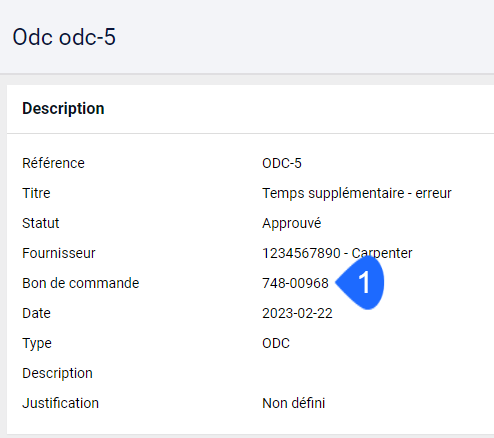Image resolution: width=494 pixels, height=438 pixels.
Task: Click the Odc odc-5 page title
Action: click(x=64, y=37)
